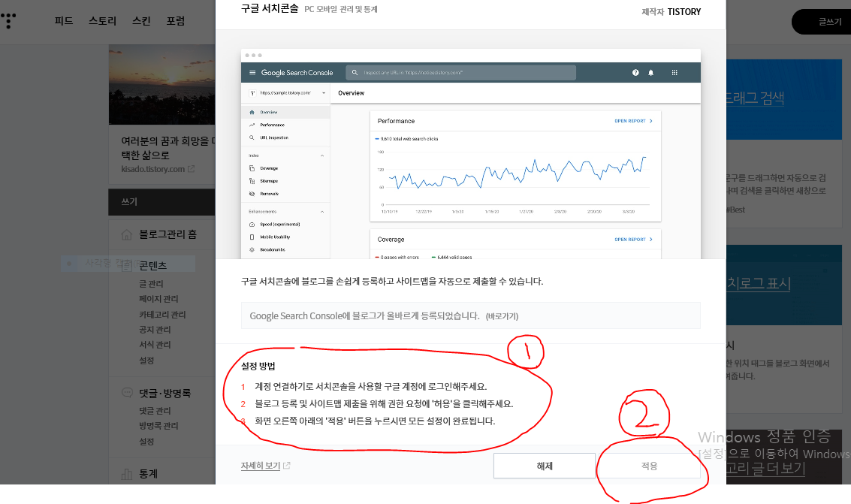Click the notification bell in Search Console preview
Screen dimensions: 851x504
coord(650,73)
